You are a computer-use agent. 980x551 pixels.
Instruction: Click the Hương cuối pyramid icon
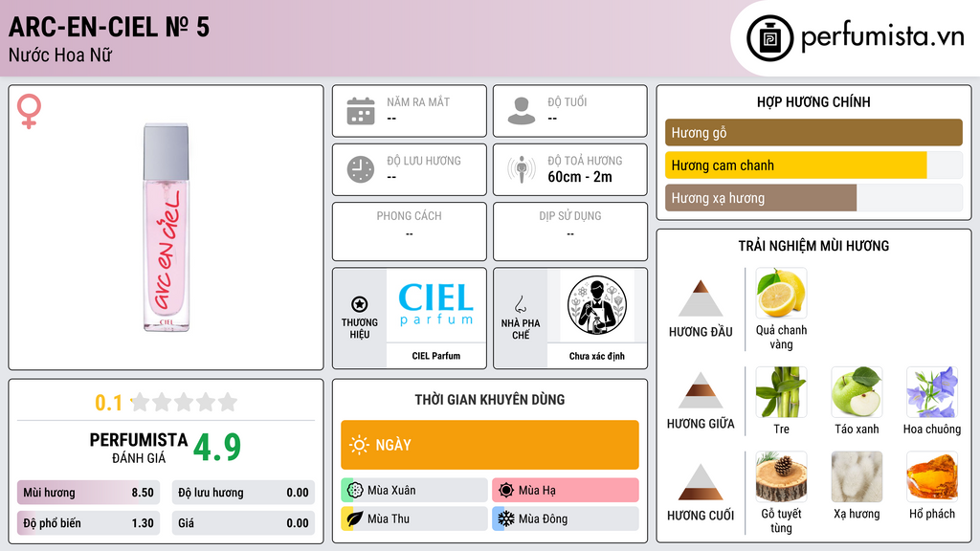(x=701, y=482)
